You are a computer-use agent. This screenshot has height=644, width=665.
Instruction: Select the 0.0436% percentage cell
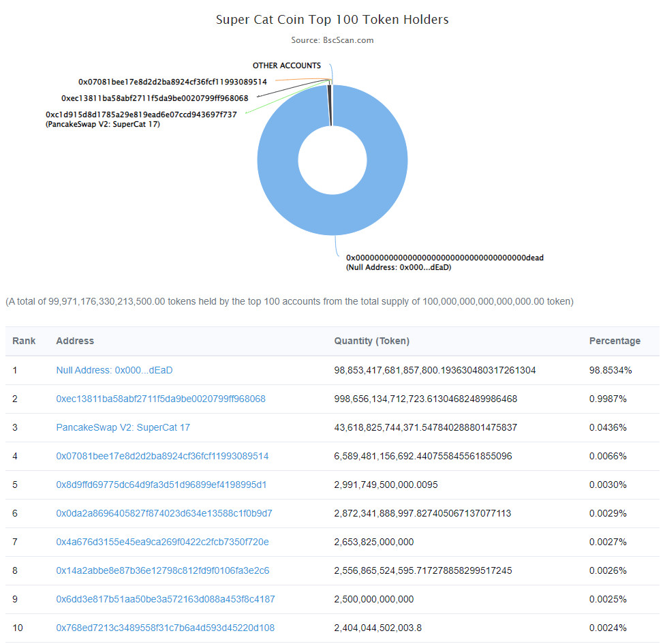pos(608,427)
